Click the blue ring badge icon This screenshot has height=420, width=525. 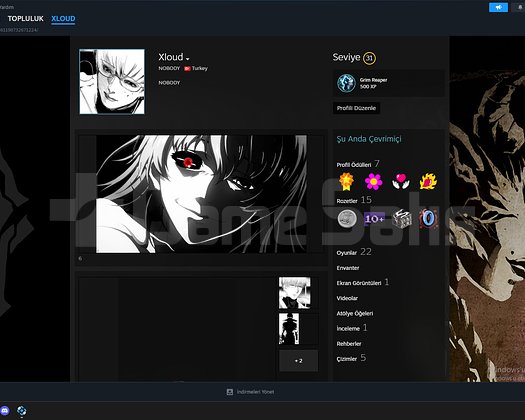(428, 219)
